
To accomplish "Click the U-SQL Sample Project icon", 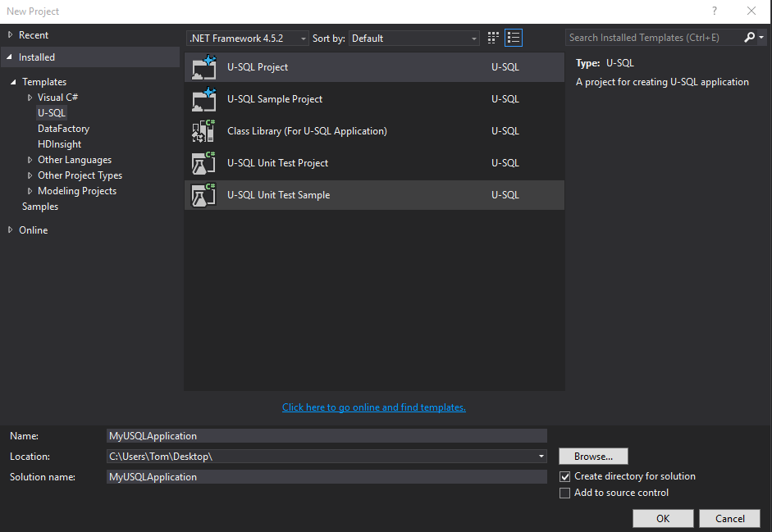I will point(203,99).
